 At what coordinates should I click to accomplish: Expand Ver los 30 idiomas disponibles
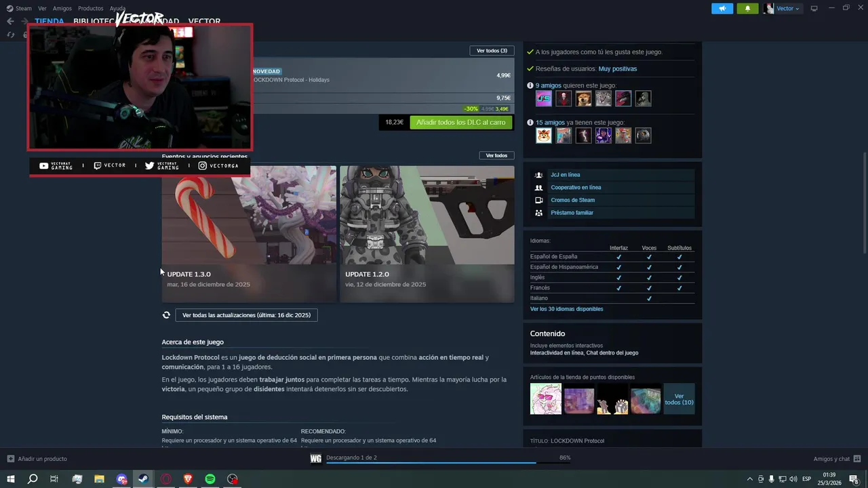tap(566, 309)
